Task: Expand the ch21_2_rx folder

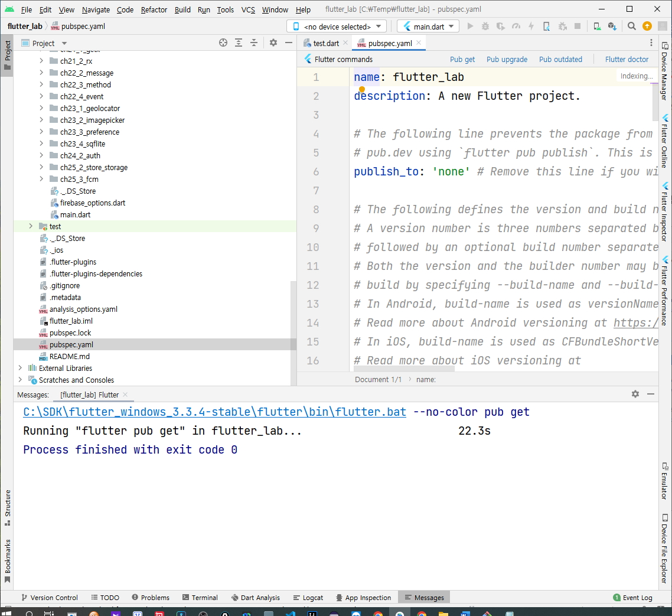Action: [41, 61]
